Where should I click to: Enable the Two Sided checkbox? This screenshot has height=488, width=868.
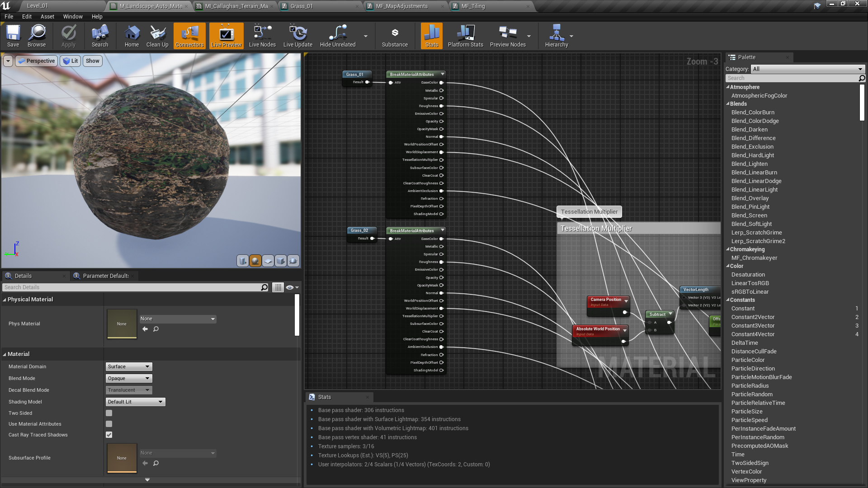click(109, 413)
